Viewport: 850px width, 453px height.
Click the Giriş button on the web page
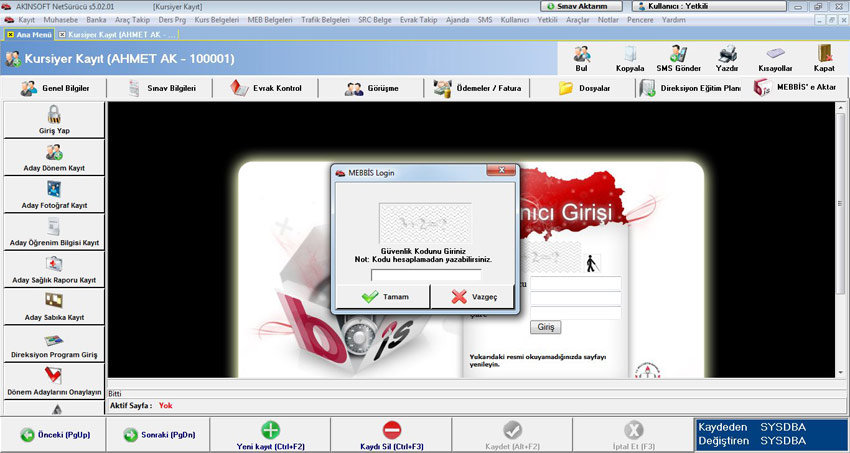tap(545, 327)
